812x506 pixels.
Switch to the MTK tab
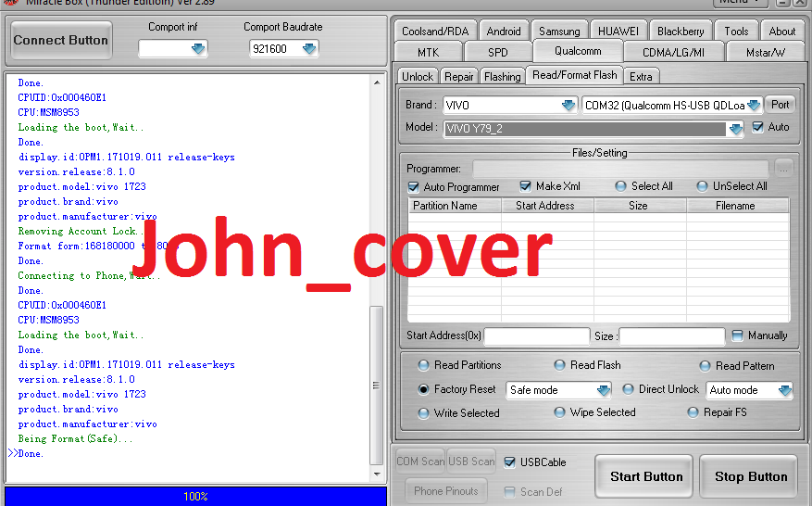click(428, 53)
